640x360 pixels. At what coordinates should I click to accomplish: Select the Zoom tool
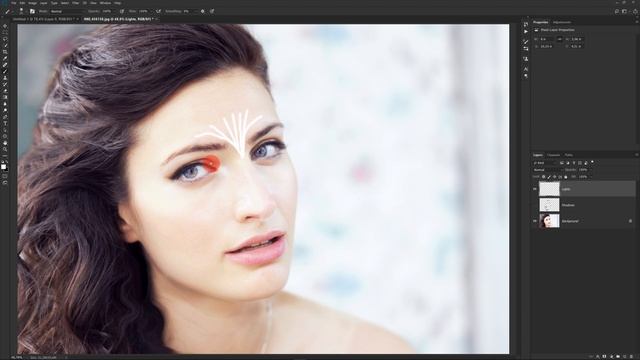(x=5, y=149)
